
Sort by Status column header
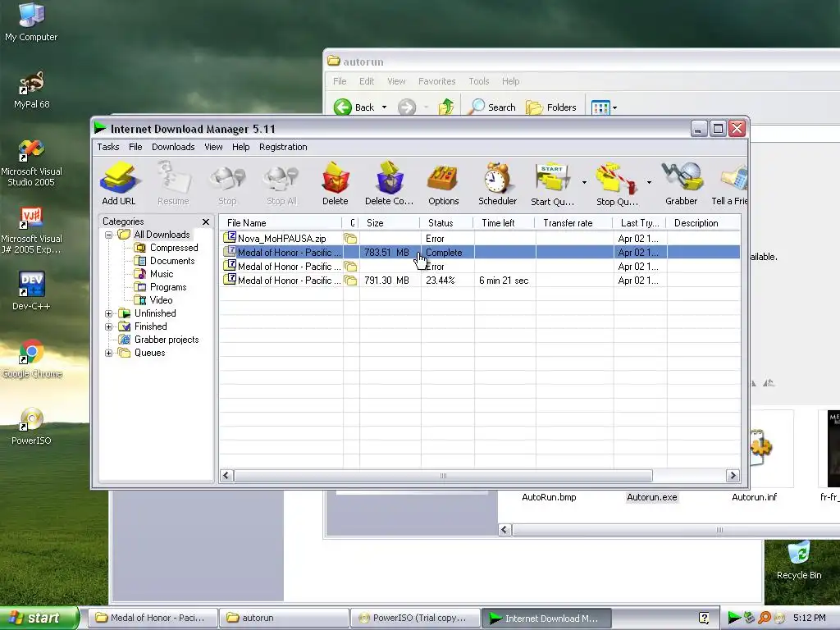pos(446,223)
